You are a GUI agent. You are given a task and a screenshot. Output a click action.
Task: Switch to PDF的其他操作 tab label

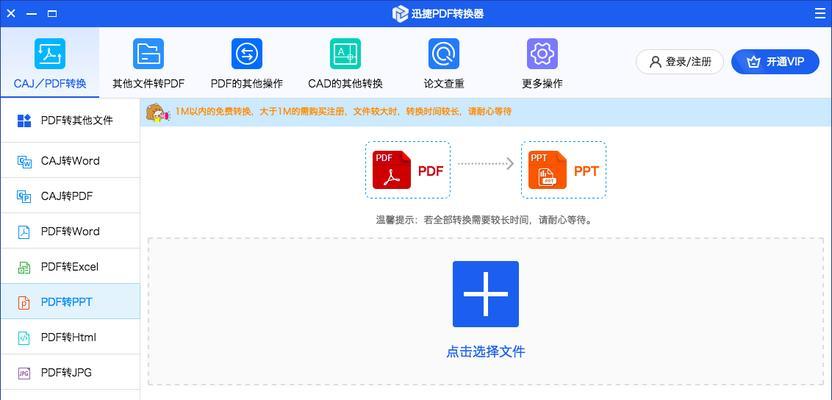coord(247,84)
